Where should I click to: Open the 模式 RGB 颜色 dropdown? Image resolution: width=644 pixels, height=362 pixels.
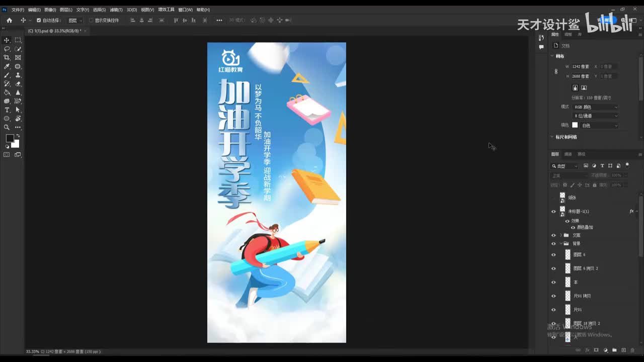tap(596, 107)
